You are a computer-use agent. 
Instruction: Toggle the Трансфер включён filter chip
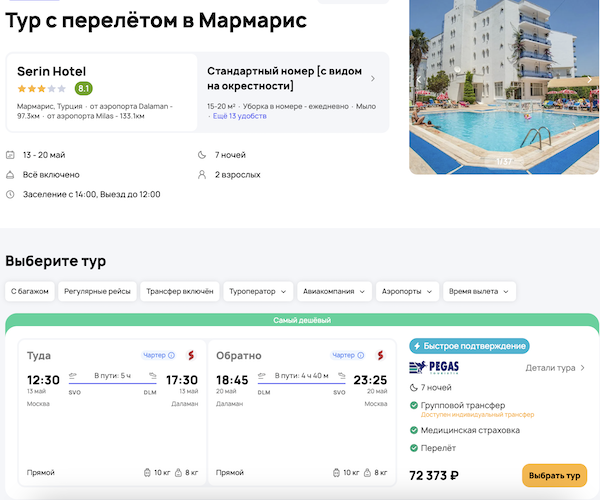pyautogui.click(x=180, y=292)
